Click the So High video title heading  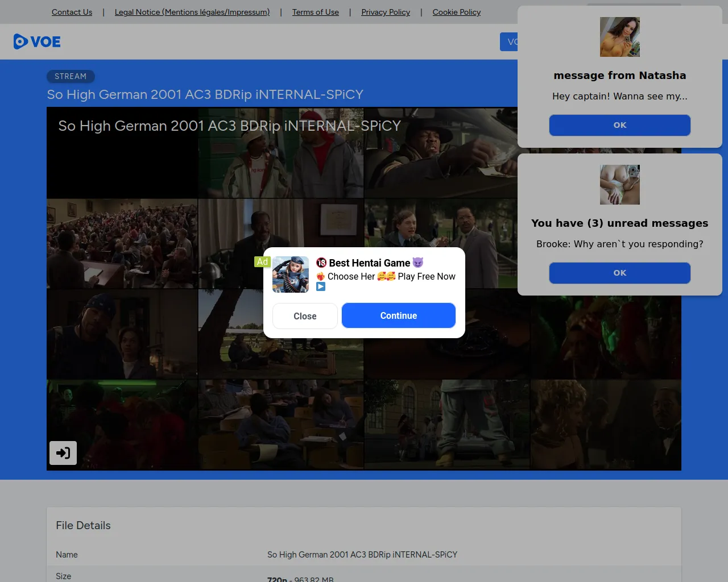205,94
